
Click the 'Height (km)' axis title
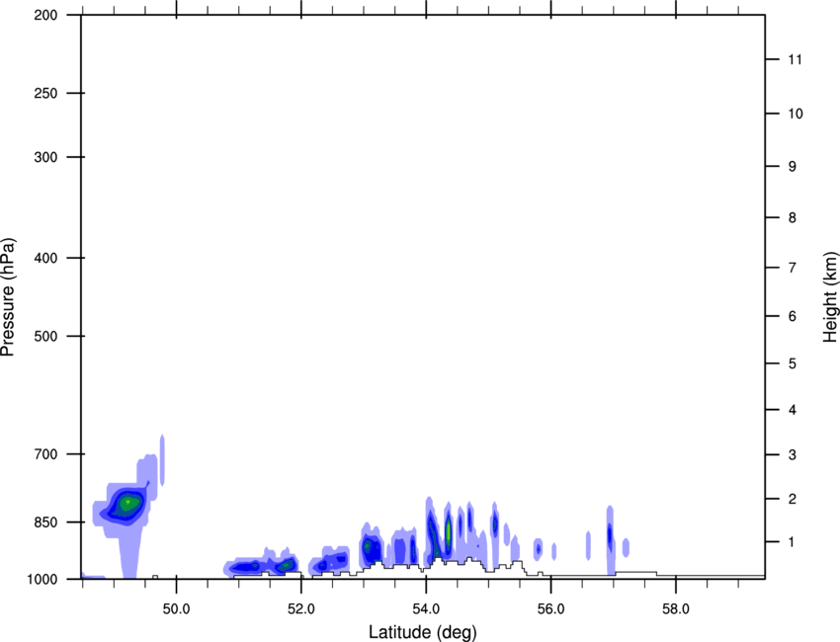(x=830, y=297)
